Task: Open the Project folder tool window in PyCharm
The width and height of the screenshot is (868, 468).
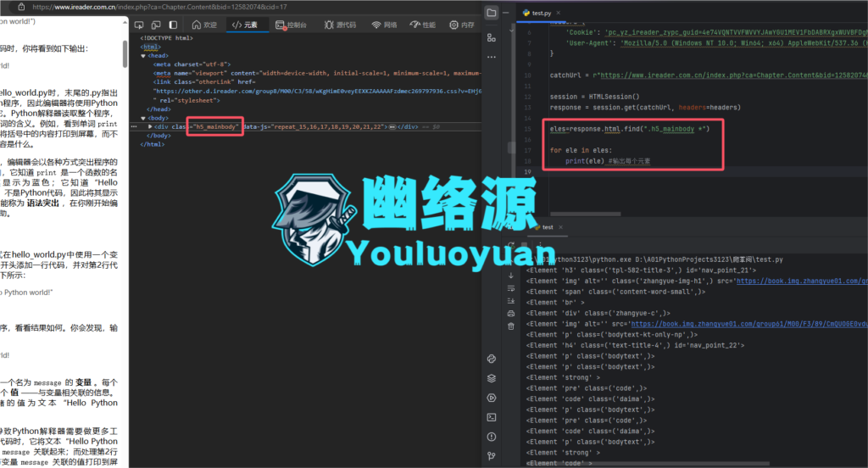Action: coord(491,13)
